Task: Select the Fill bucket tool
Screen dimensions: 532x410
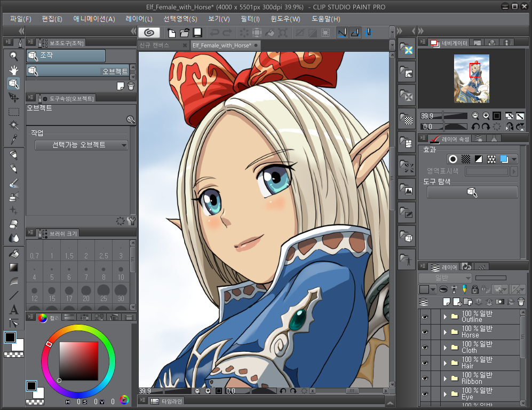Action: tap(13, 254)
